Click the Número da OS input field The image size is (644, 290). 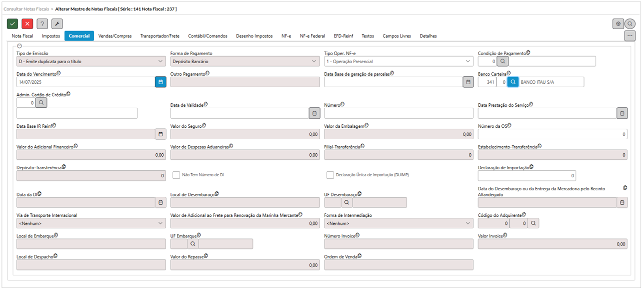pos(552,134)
